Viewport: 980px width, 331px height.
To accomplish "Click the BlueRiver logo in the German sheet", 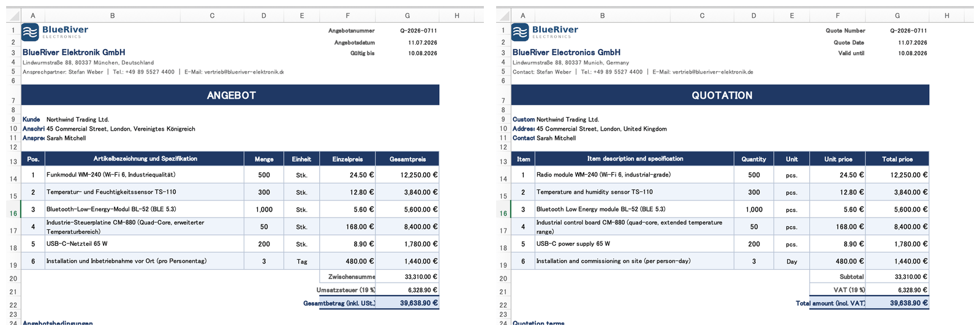I will point(55,32).
